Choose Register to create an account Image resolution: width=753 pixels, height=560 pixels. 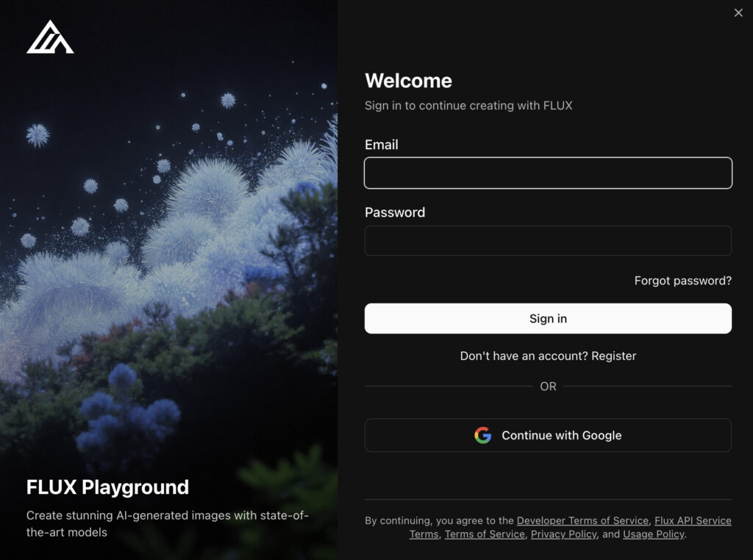pos(613,356)
